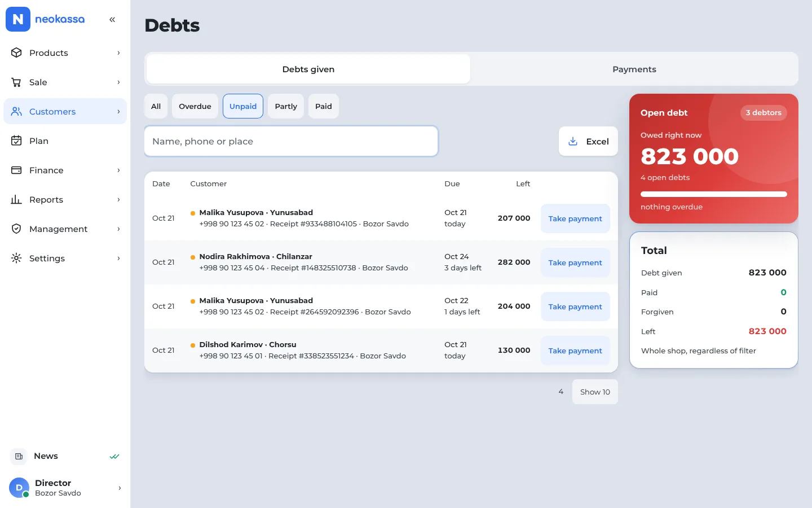Switch to the Payments tab
Image resolution: width=812 pixels, height=508 pixels.
coord(634,69)
